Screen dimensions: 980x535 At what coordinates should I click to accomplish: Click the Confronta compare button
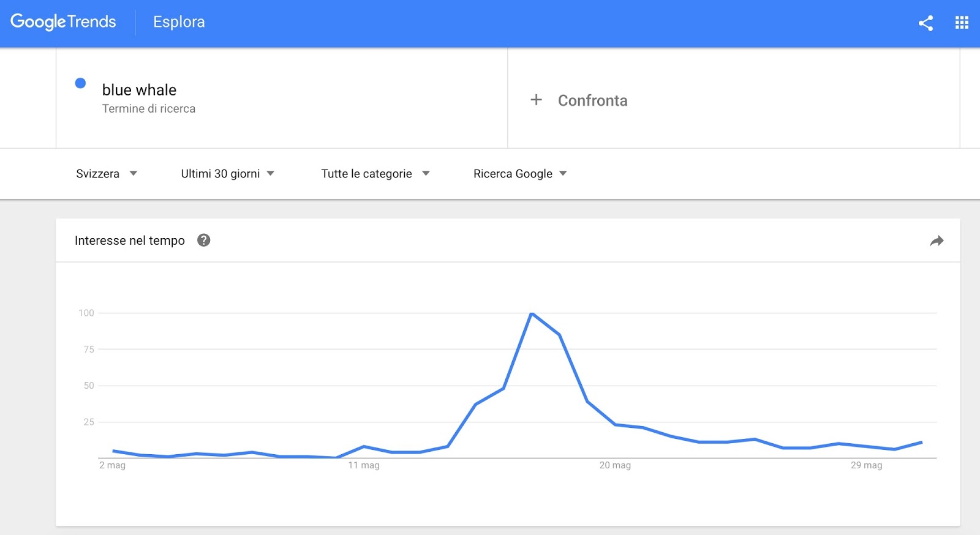pos(592,100)
